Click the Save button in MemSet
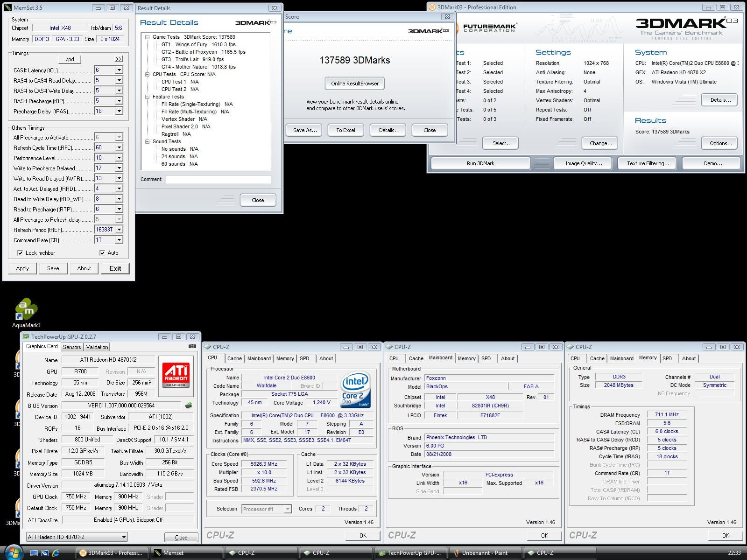The width and height of the screenshot is (747, 560). (x=53, y=268)
